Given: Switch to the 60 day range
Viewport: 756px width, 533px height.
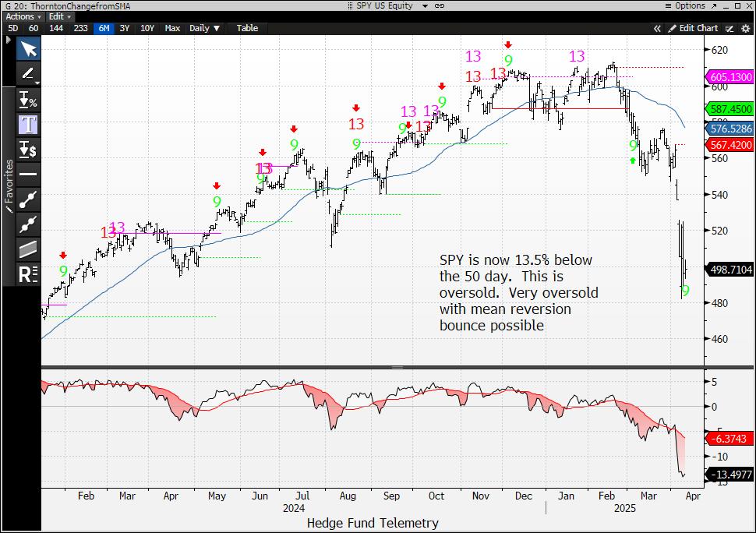Looking at the screenshot, I should (x=34, y=28).
